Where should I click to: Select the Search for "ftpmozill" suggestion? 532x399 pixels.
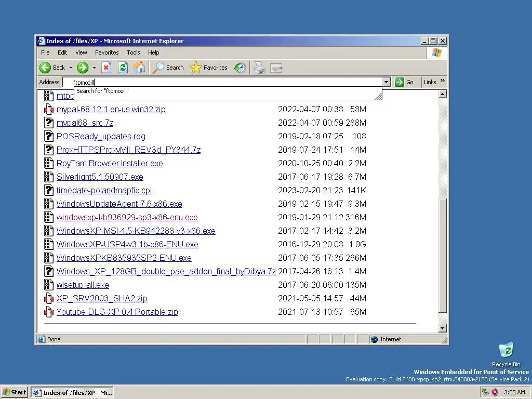coord(102,91)
